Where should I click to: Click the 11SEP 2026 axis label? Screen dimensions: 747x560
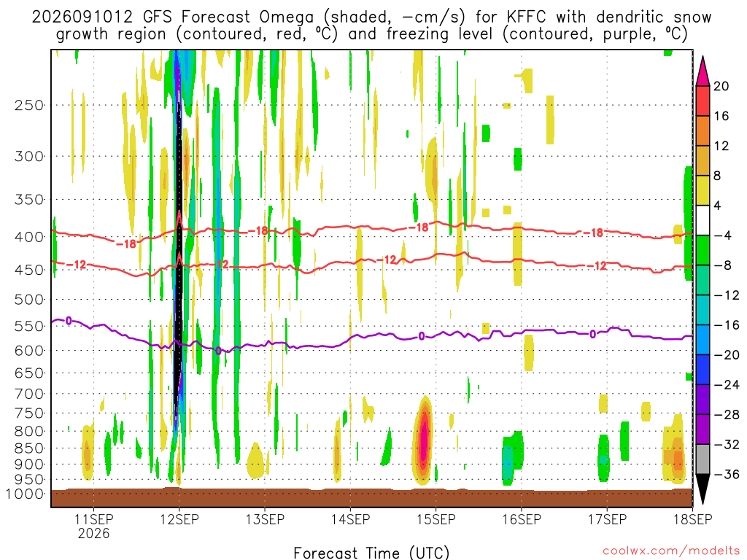pos(94,526)
